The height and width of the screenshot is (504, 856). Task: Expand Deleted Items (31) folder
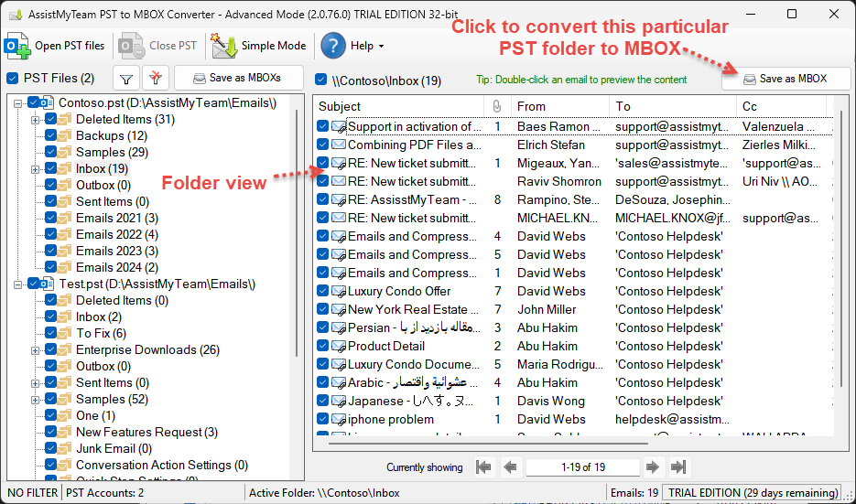36,120
